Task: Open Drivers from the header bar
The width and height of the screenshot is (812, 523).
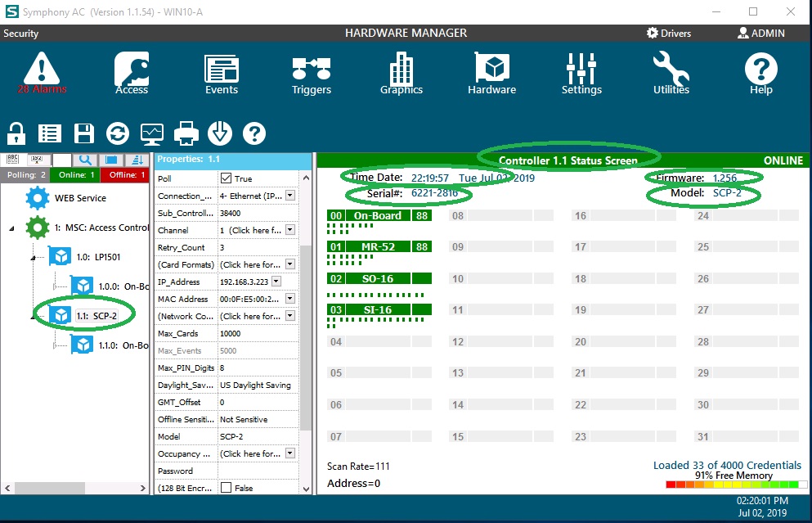Action: point(669,34)
